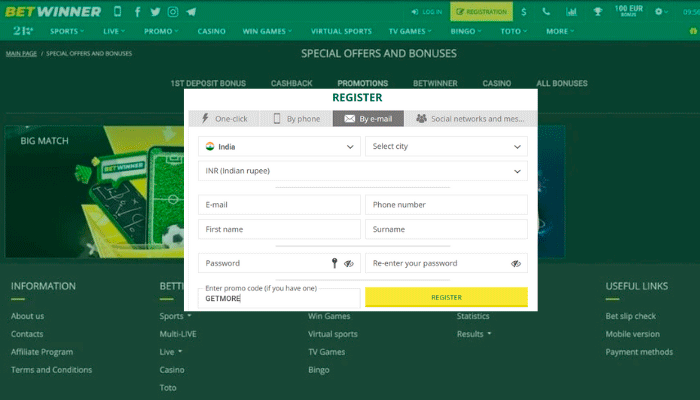Toggle Re-enter password visibility eye
This screenshot has width=700, height=400.
click(x=516, y=263)
